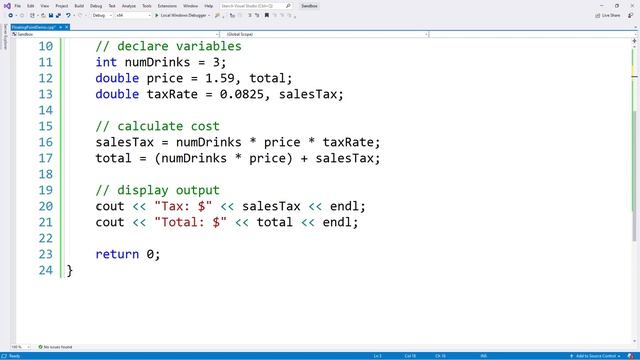Toggle a bookmark with bookmark icon
Viewport: 640px width, 360px height.
[267, 16]
